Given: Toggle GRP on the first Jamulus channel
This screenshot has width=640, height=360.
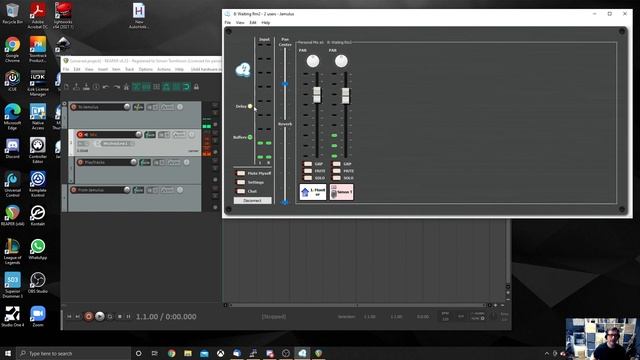Looking at the screenshot, I should click(x=308, y=164).
